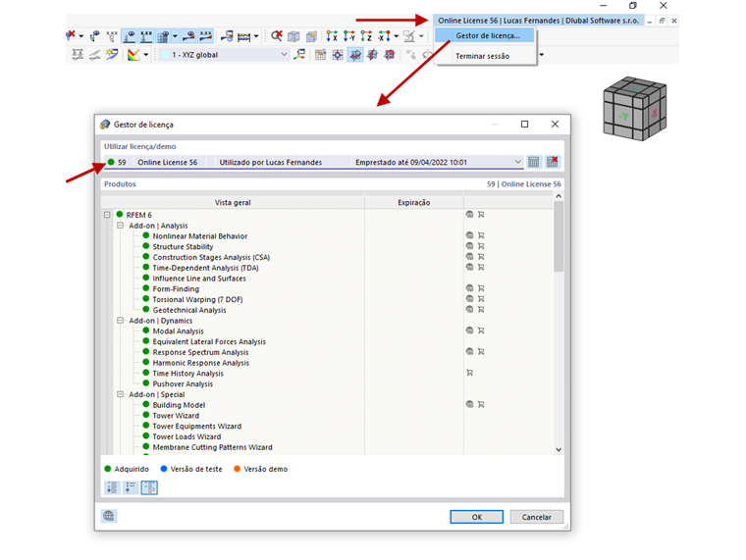The height and width of the screenshot is (560, 746).
Task: Toggle the support with eye visibility button
Action: 129,36
